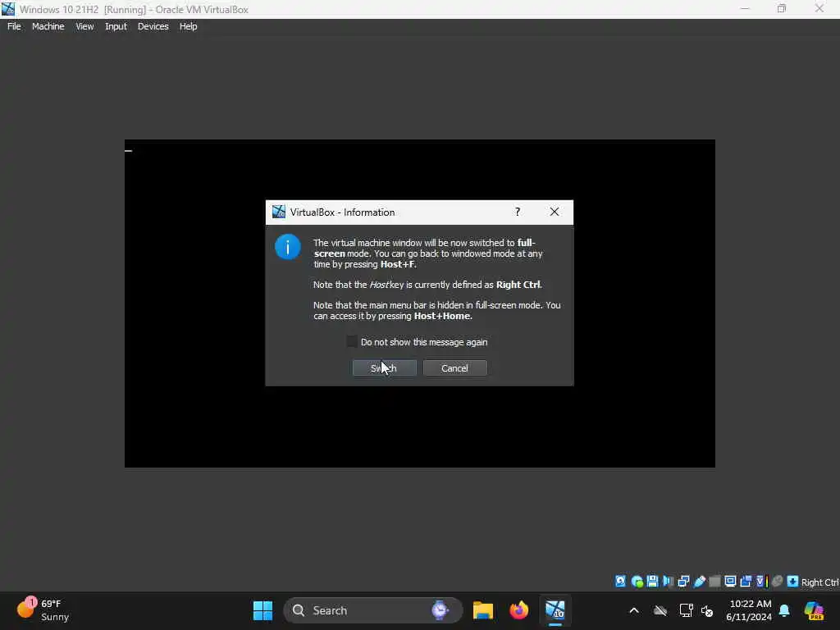Restore down the VirtualBox window
Image resolution: width=840 pixels, height=630 pixels.
[x=782, y=9]
